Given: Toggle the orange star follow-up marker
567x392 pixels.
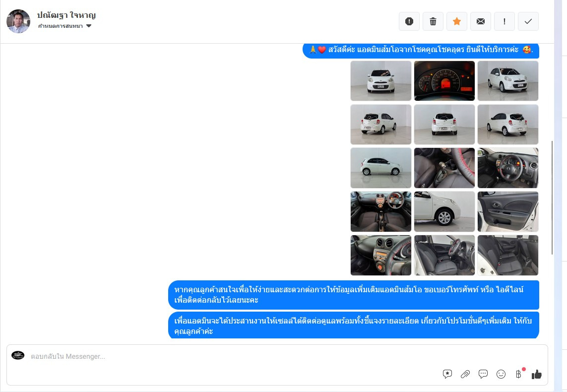Looking at the screenshot, I should (457, 21).
